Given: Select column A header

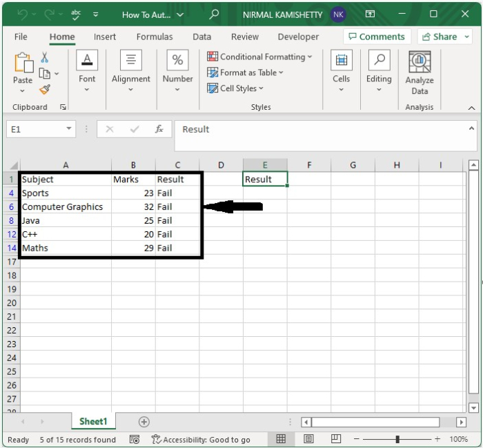Looking at the screenshot, I should (x=66, y=166).
